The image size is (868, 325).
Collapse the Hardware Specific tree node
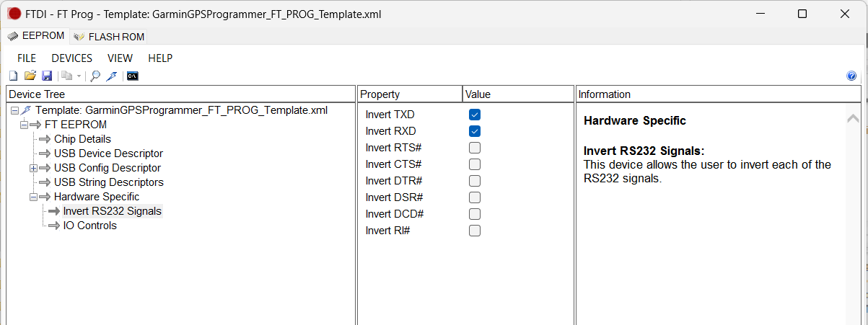tap(33, 197)
